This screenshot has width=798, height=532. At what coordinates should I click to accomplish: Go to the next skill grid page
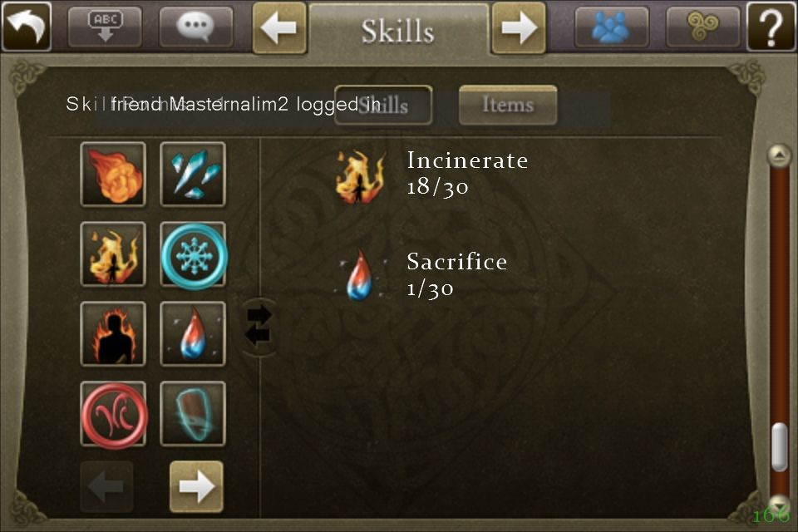196,486
